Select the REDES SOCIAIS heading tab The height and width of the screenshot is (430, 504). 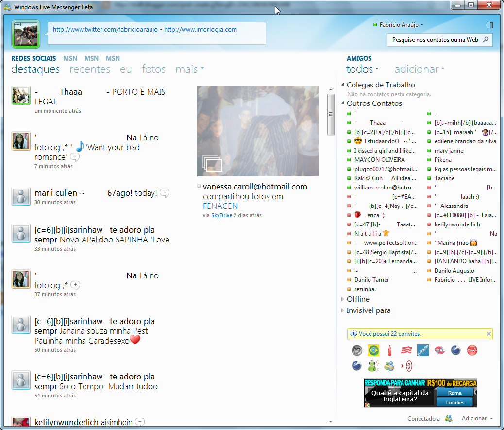coord(34,58)
